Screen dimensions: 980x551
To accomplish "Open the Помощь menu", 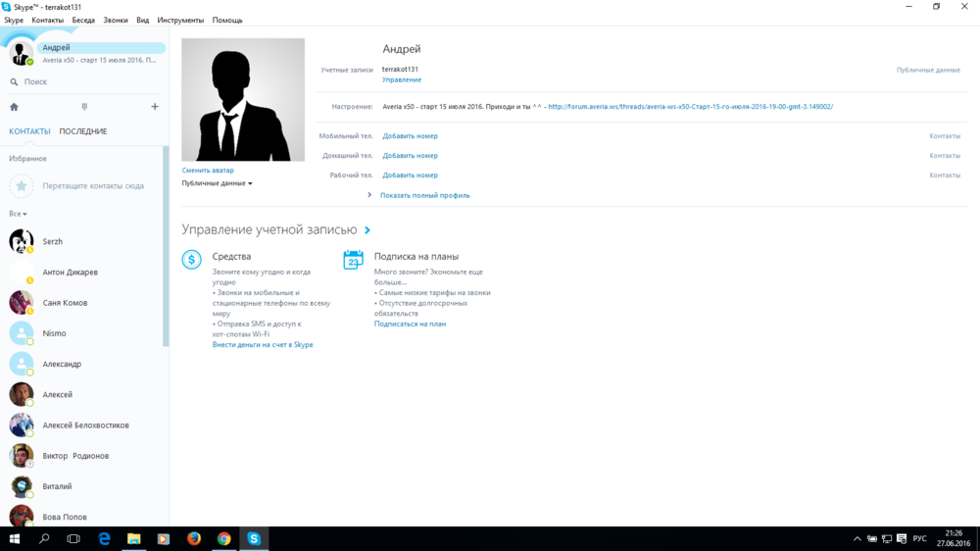I will click(x=227, y=20).
